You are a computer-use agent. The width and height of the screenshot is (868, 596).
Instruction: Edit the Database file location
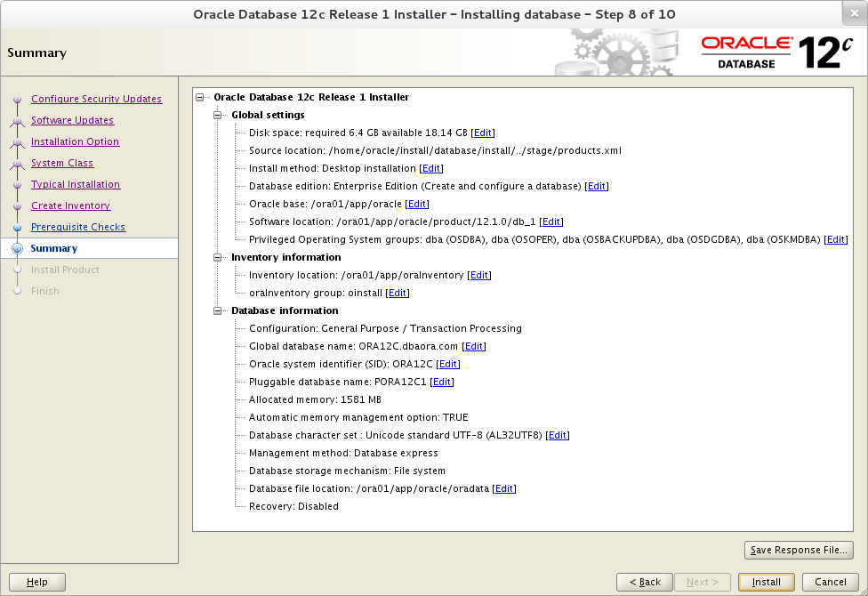[x=503, y=488]
